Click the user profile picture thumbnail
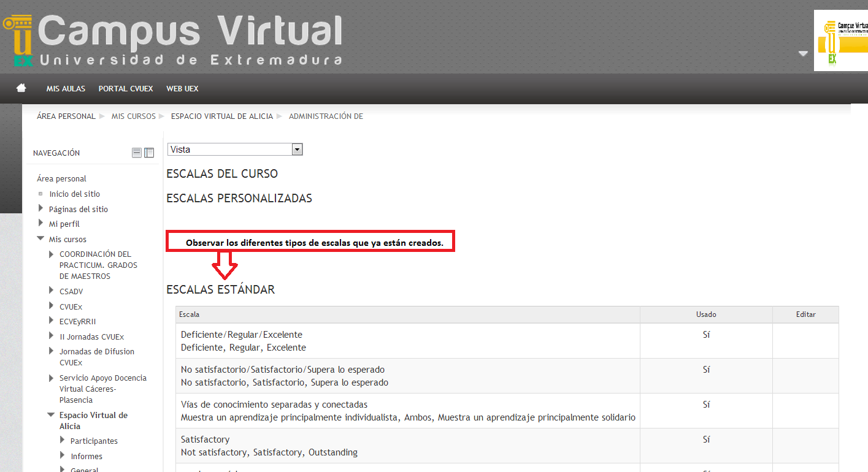The width and height of the screenshot is (868, 472). [x=841, y=40]
